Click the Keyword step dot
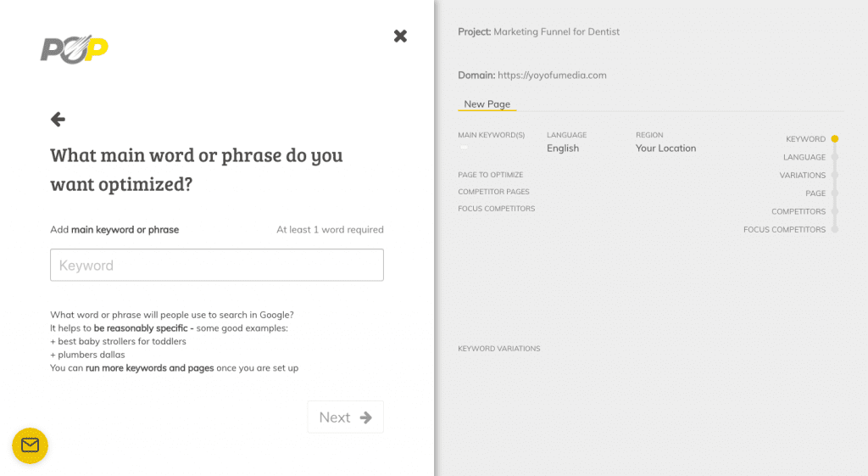 click(x=834, y=139)
